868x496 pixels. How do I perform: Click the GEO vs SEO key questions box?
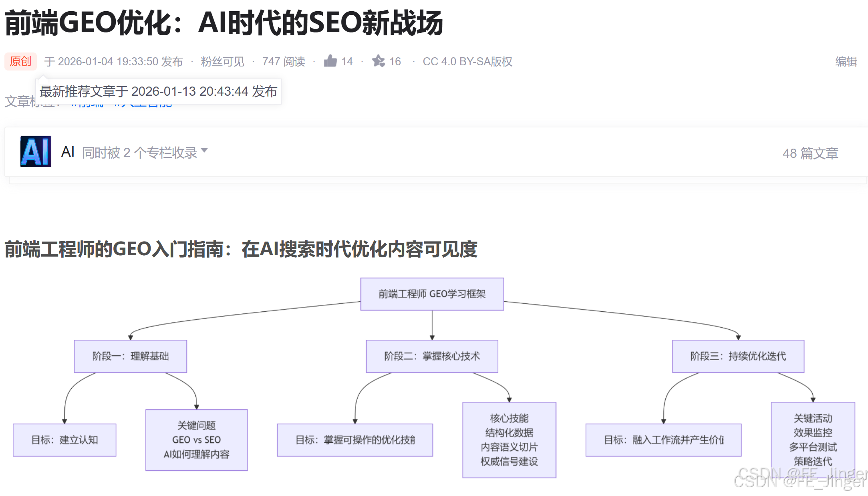point(196,440)
